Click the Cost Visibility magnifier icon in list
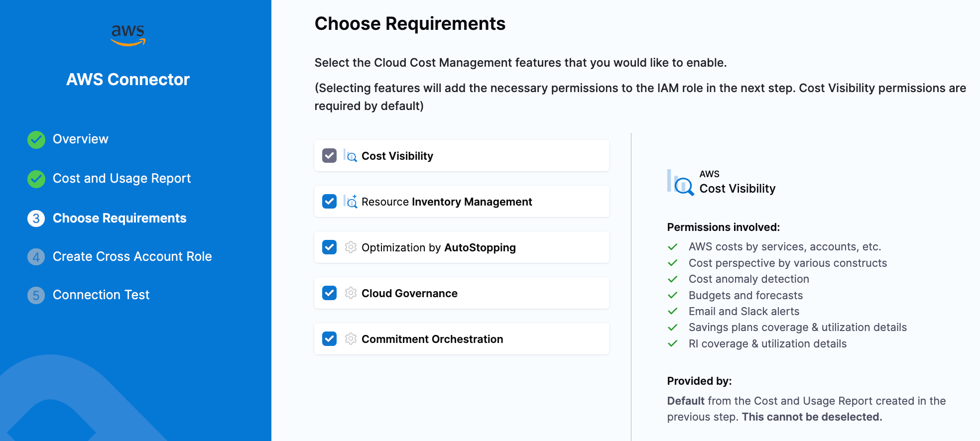 (x=350, y=156)
